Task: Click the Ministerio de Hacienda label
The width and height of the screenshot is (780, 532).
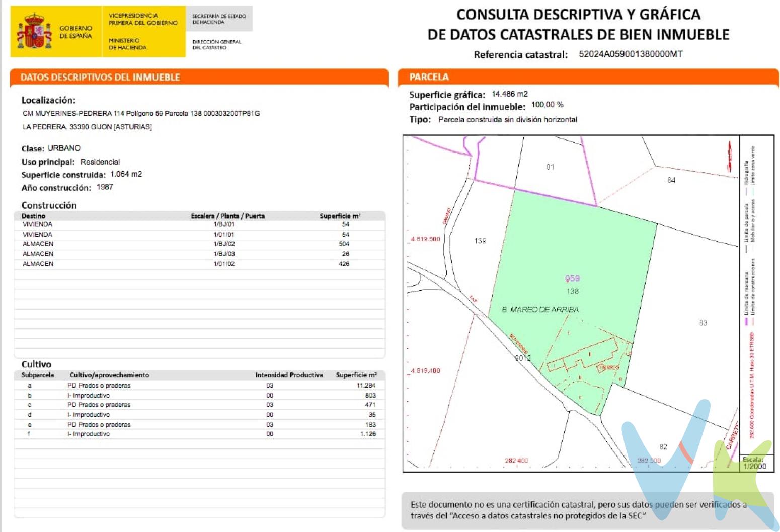Action: tap(127, 44)
